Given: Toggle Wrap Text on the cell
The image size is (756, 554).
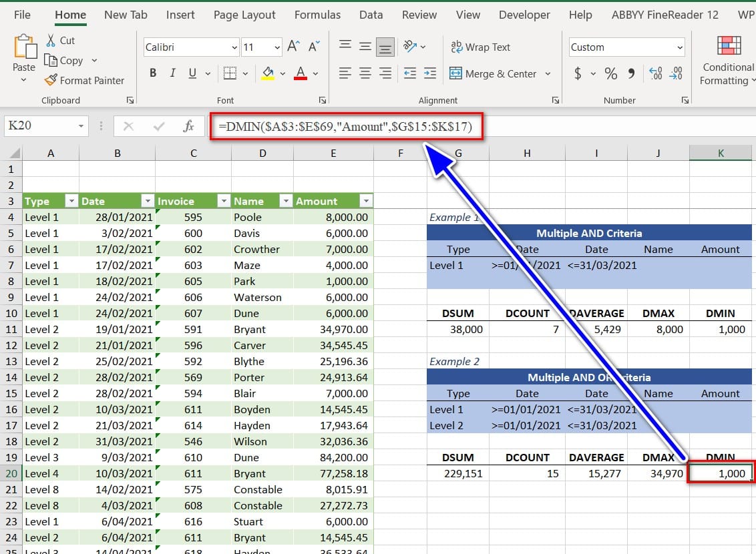Looking at the screenshot, I should point(480,47).
